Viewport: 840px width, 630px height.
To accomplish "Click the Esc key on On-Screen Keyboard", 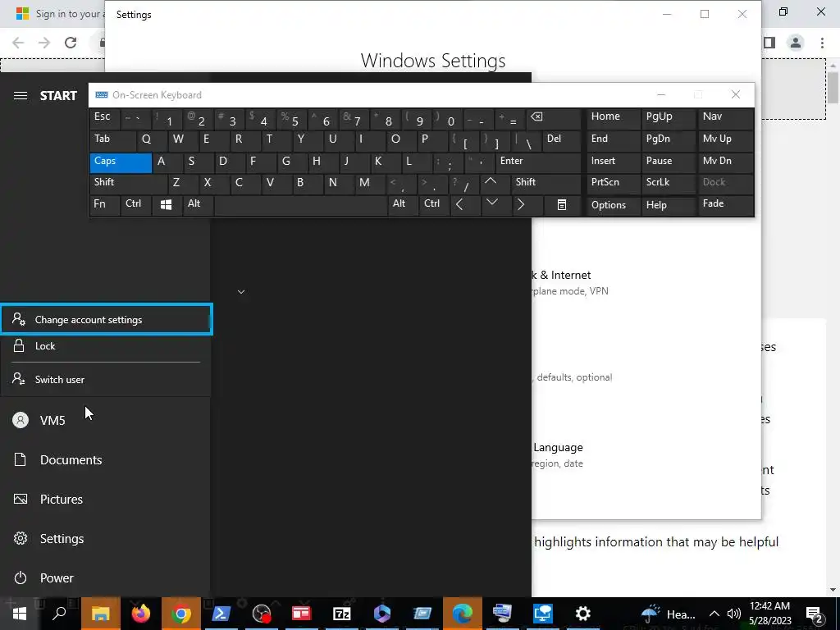I will click(x=105, y=118).
